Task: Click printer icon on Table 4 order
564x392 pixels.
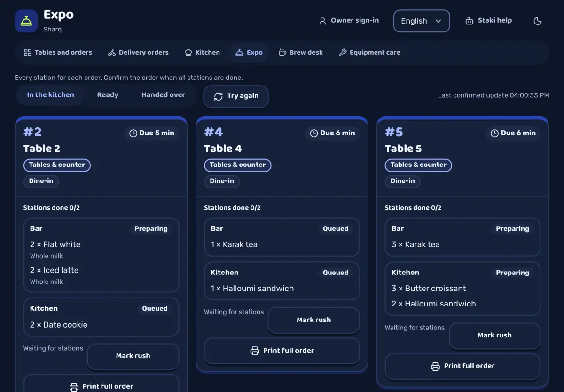Action: tap(255, 351)
